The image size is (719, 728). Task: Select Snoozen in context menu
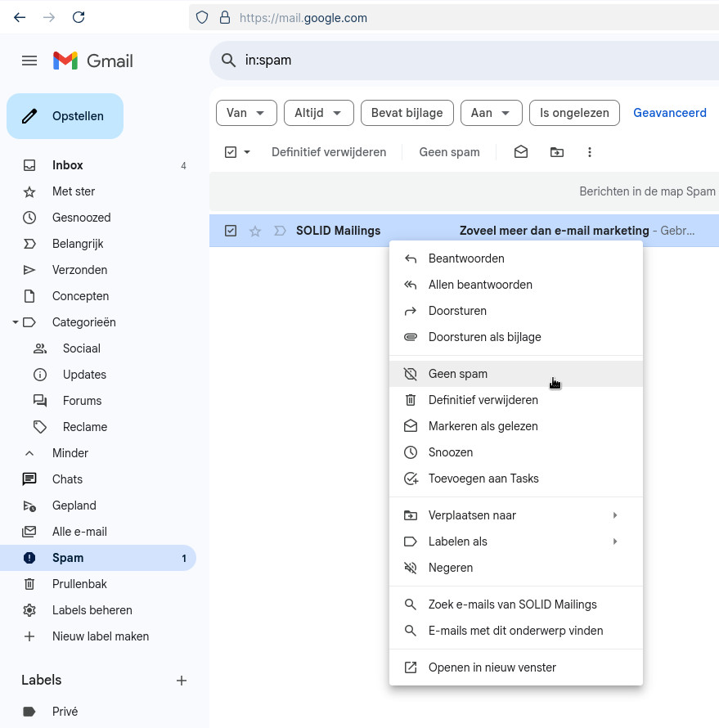coord(515,452)
